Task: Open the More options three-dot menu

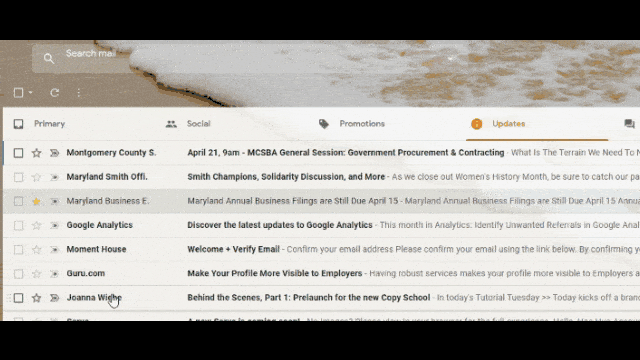Action: tap(79, 93)
